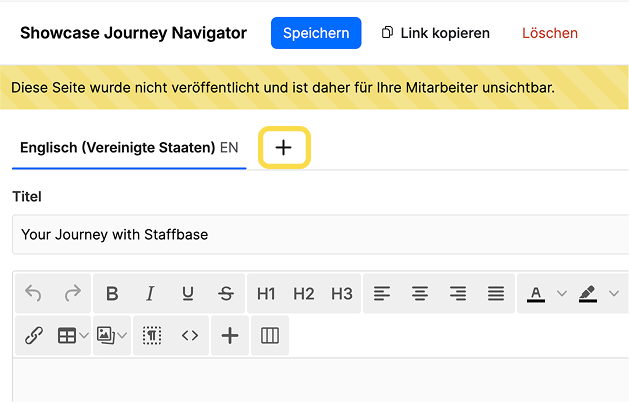The width and height of the screenshot is (629, 402).
Task: Insert a column layout
Action: (270, 335)
